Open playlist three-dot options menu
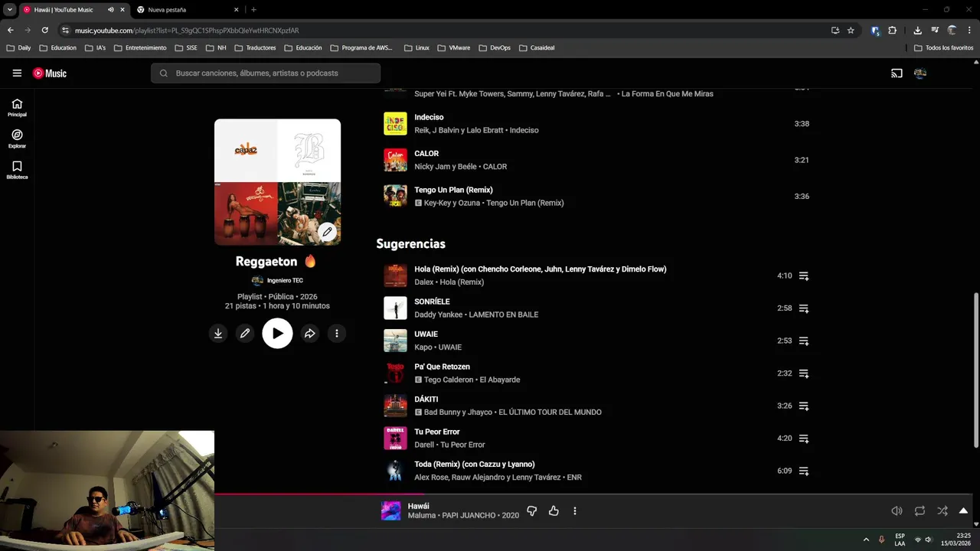Screen dimensions: 980x551 (x=337, y=334)
